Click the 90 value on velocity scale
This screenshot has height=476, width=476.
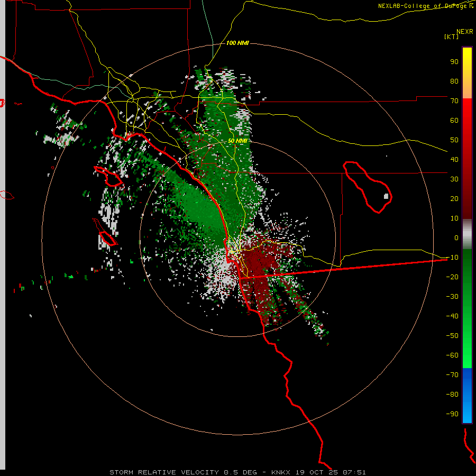454,62
